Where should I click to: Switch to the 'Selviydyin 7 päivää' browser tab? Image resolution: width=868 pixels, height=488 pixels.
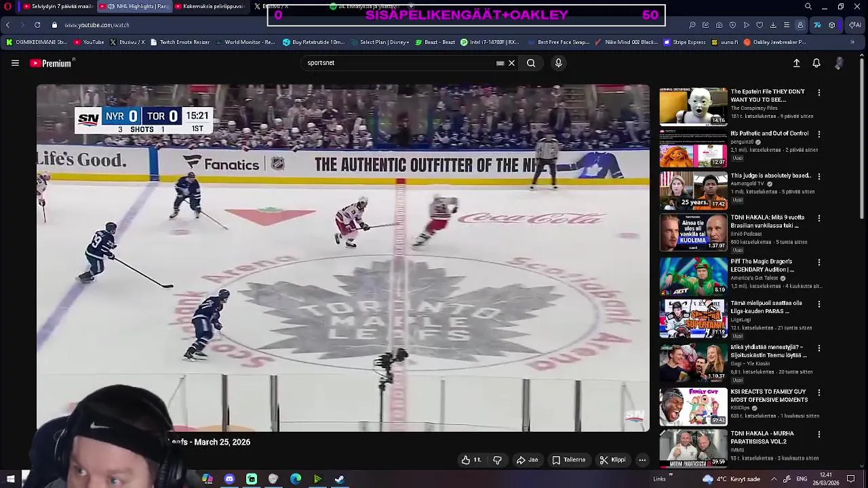[57, 6]
